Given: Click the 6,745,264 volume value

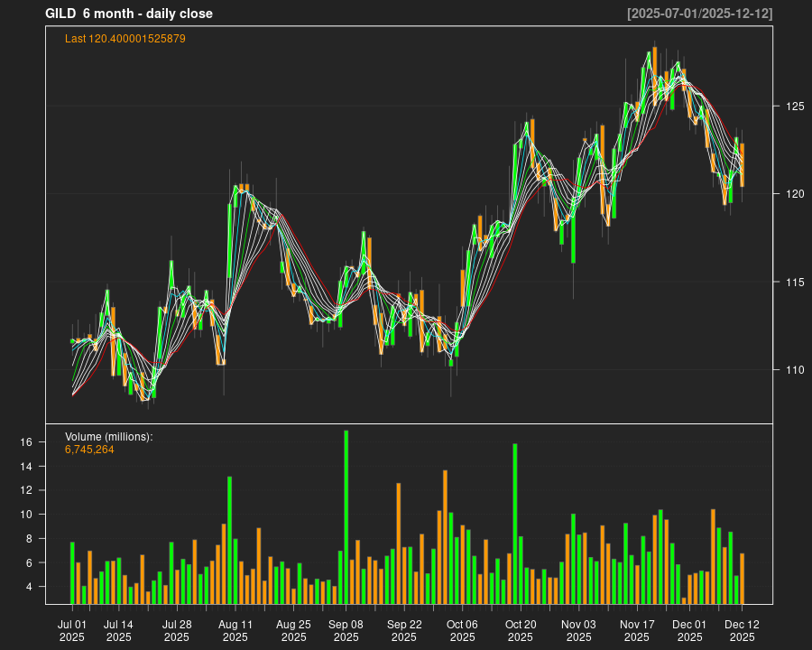Looking at the screenshot, I should 89,449.
